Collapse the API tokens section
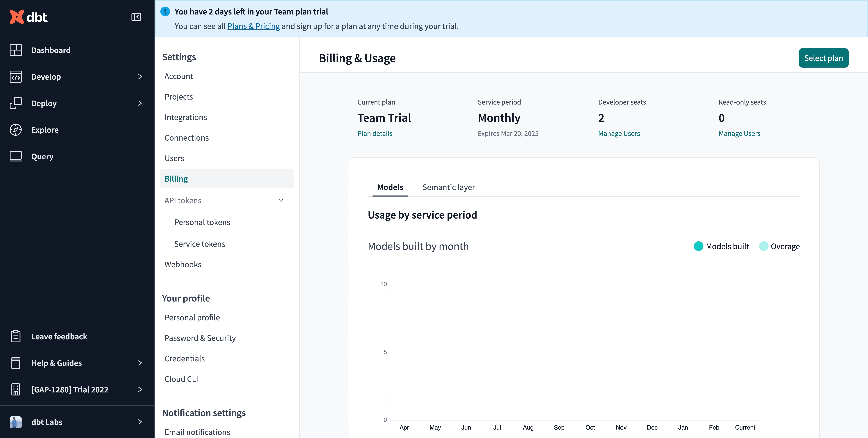The image size is (868, 438). click(281, 201)
